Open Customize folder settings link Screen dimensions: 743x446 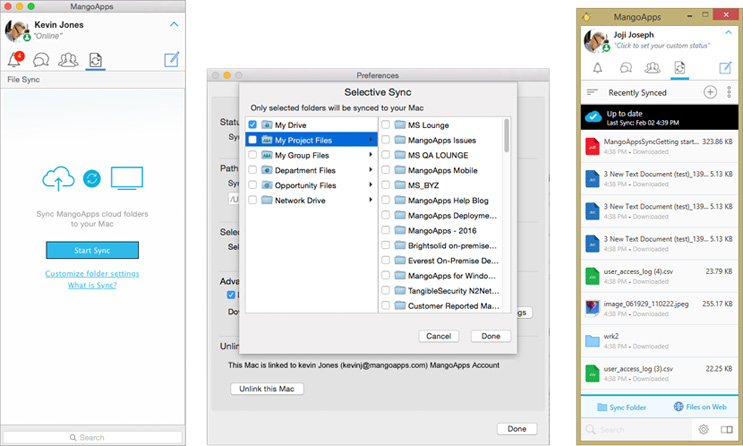click(x=92, y=273)
